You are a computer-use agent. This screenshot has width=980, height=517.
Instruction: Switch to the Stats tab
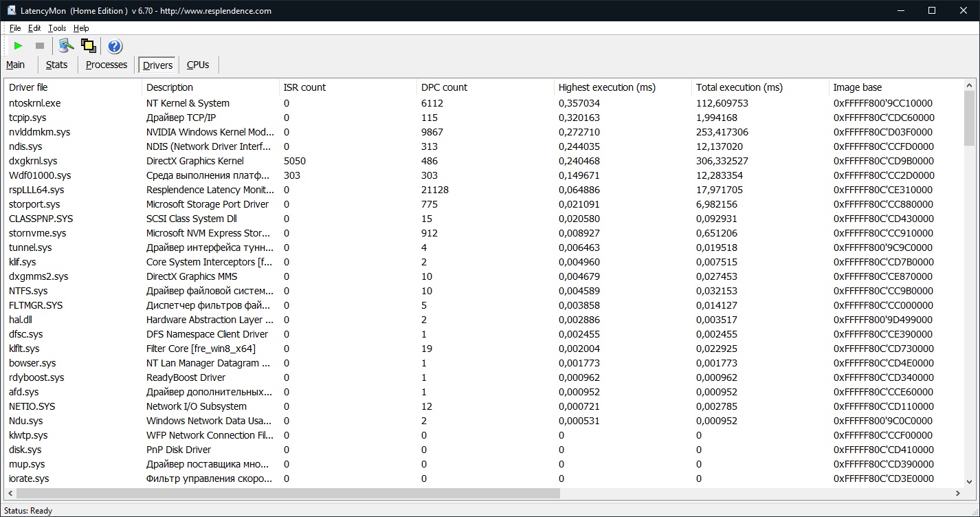pyautogui.click(x=57, y=65)
